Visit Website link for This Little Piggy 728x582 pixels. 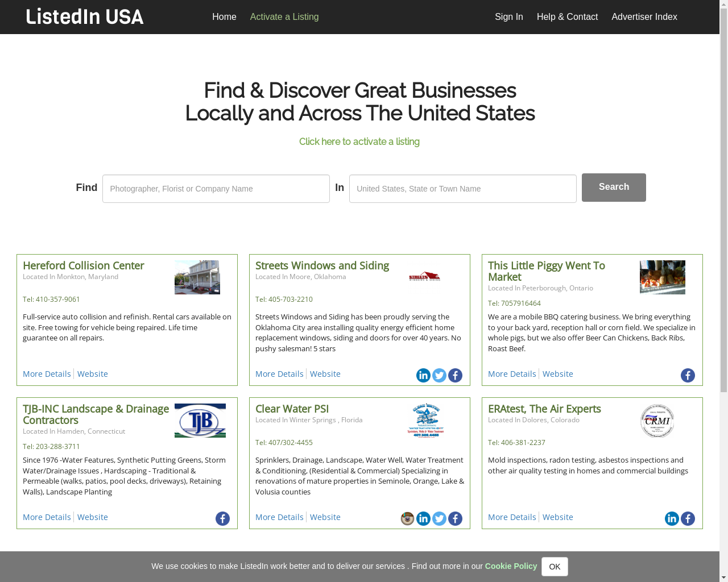[558, 374]
